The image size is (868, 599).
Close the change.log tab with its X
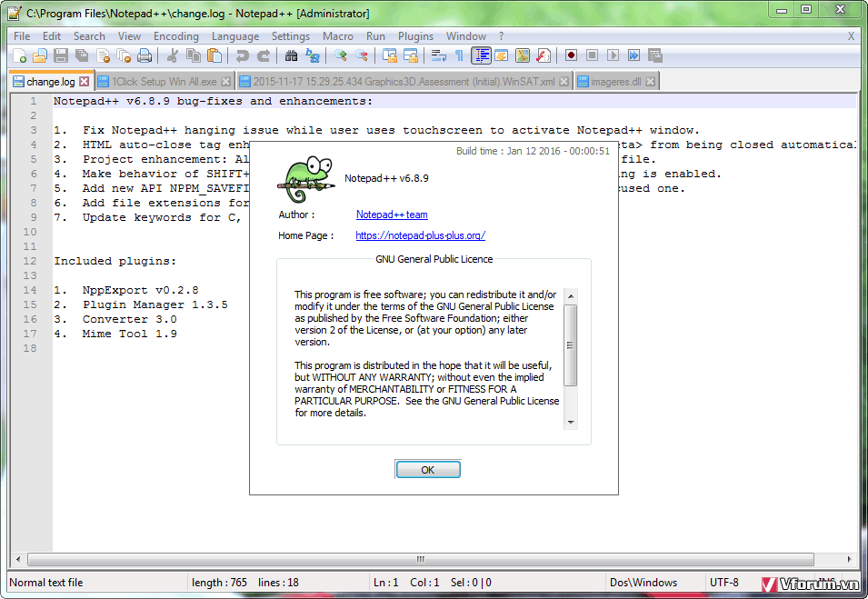tap(85, 82)
